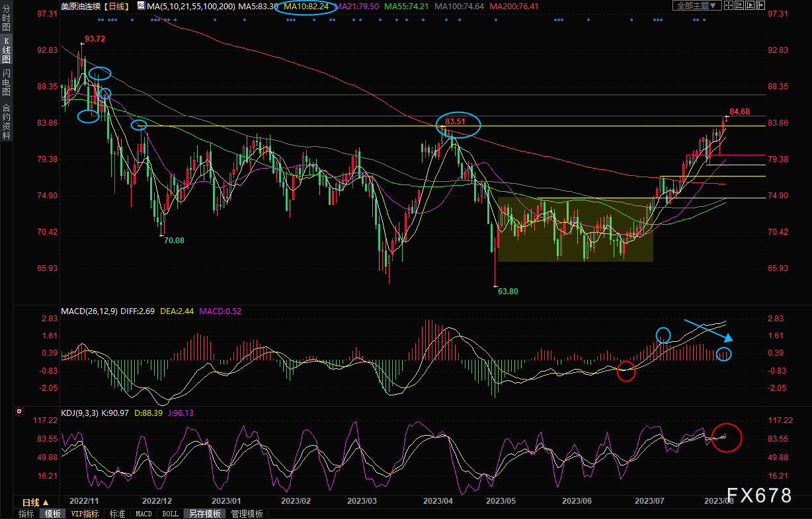Image resolution: width=812 pixels, height=519 pixels.
Task: Click the MA5:83.30 value
Action: pyautogui.click(x=259, y=6)
